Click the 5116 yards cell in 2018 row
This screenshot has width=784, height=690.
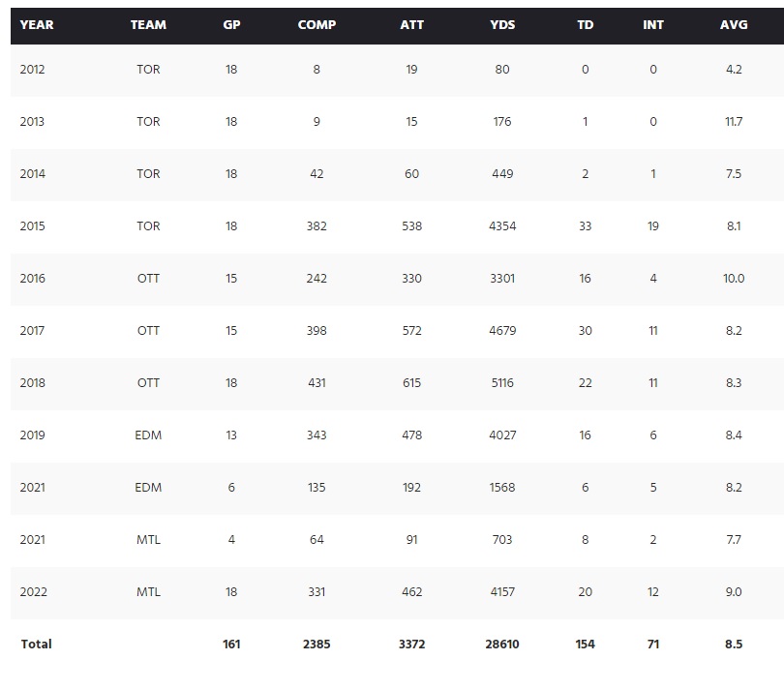(x=502, y=383)
